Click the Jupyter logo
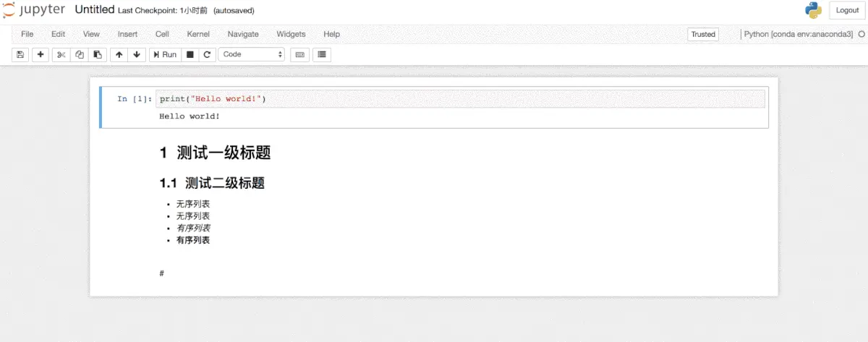Image resolution: width=868 pixels, height=342 pixels. [34, 10]
